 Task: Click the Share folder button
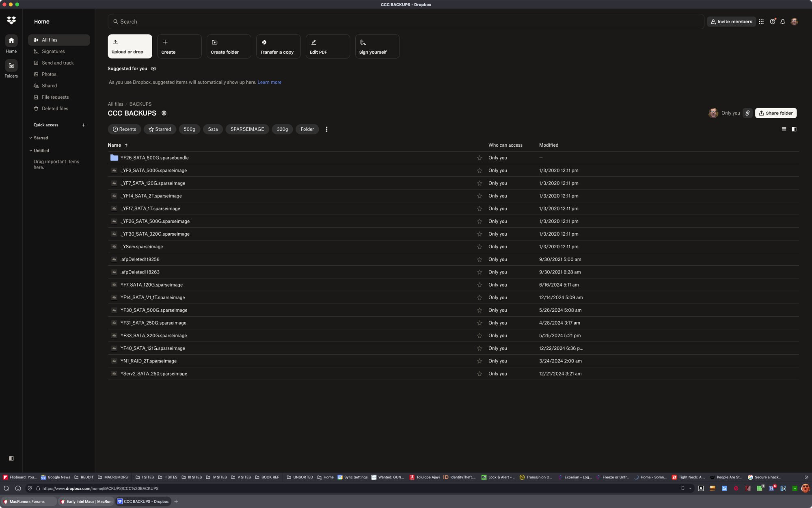pyautogui.click(x=776, y=113)
